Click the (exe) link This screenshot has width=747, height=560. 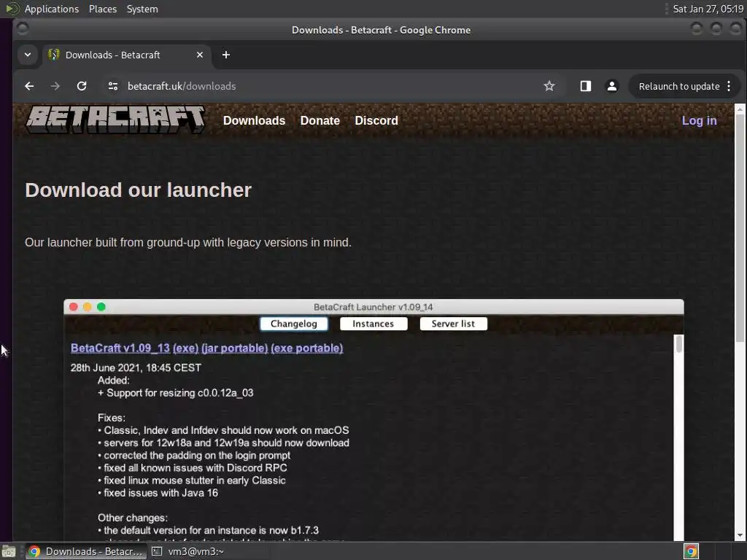[186, 348]
